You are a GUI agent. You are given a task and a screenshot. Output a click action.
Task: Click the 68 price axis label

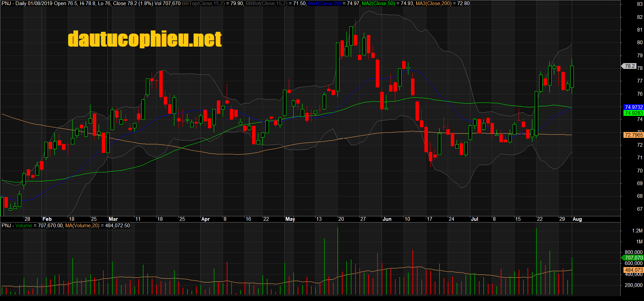tap(640, 196)
